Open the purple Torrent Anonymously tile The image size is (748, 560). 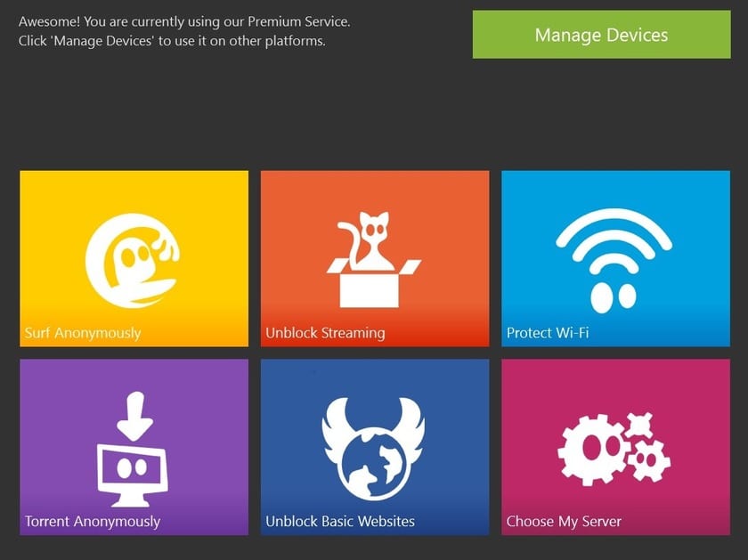click(134, 448)
